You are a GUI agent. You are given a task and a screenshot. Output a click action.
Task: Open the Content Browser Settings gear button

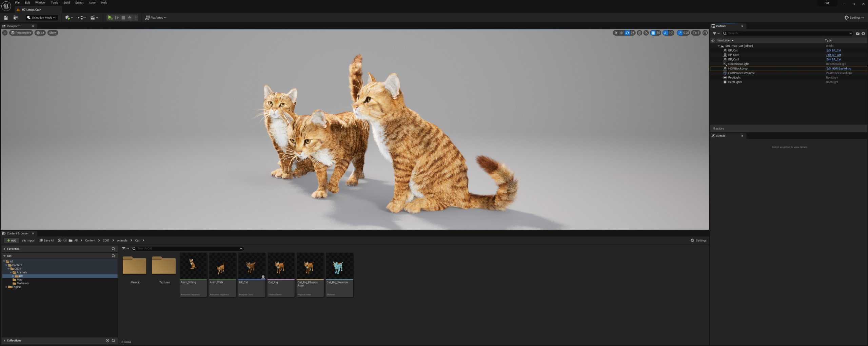(x=698, y=241)
